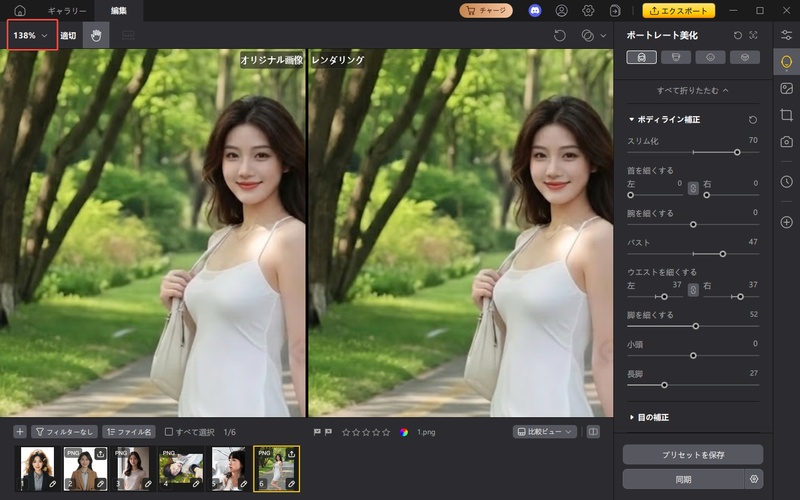Open the user account icon

(x=562, y=10)
